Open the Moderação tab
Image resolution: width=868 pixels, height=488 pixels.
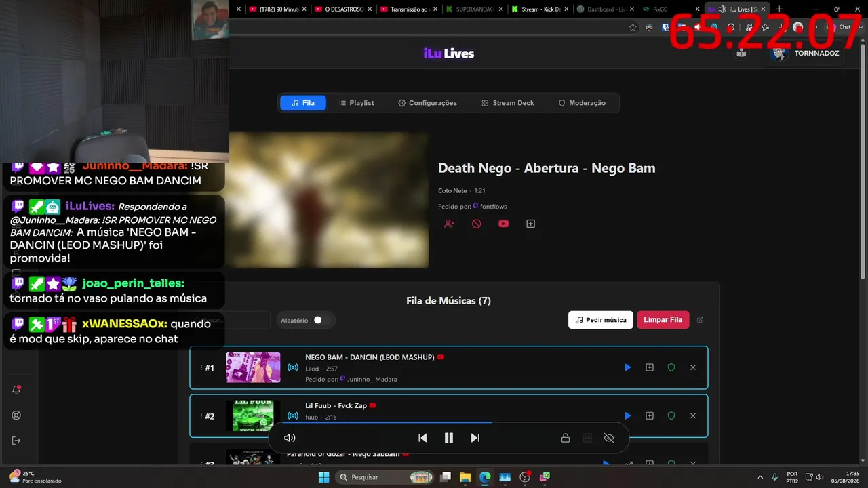tap(582, 103)
